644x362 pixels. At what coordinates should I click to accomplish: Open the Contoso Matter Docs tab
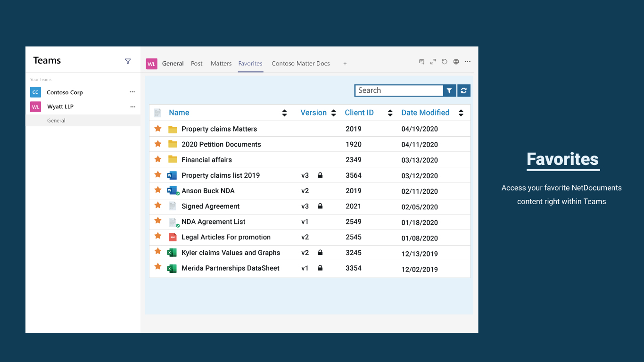(x=301, y=64)
